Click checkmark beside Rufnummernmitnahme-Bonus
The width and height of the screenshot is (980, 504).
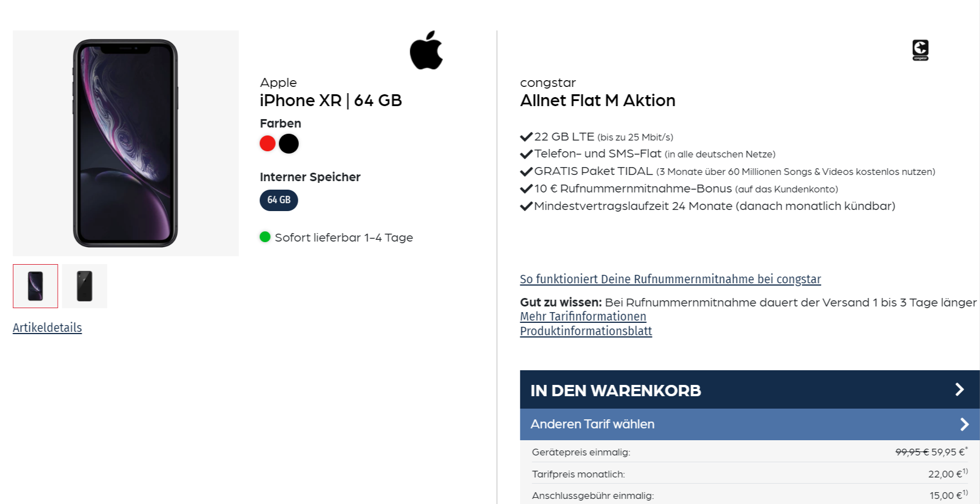pos(526,189)
